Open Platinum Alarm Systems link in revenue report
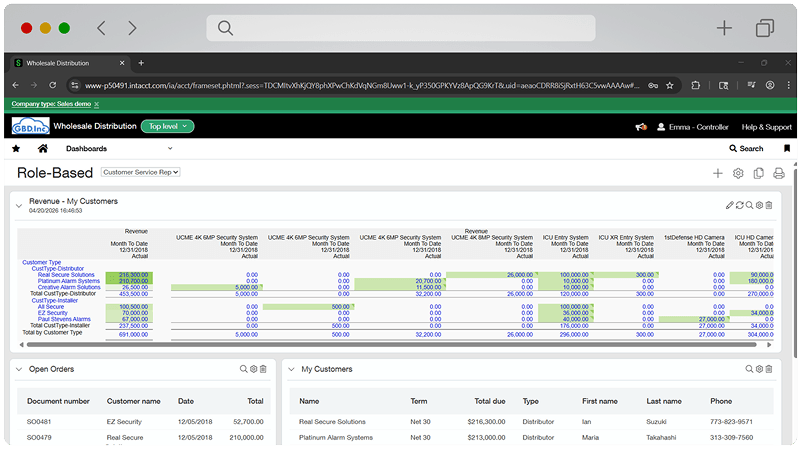 [69, 281]
